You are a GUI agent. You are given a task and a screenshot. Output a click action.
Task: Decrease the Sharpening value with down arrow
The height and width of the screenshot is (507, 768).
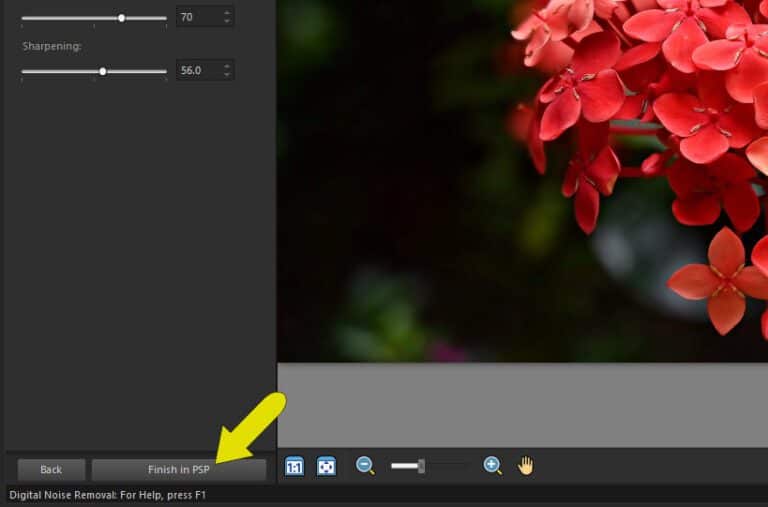pyautogui.click(x=227, y=74)
